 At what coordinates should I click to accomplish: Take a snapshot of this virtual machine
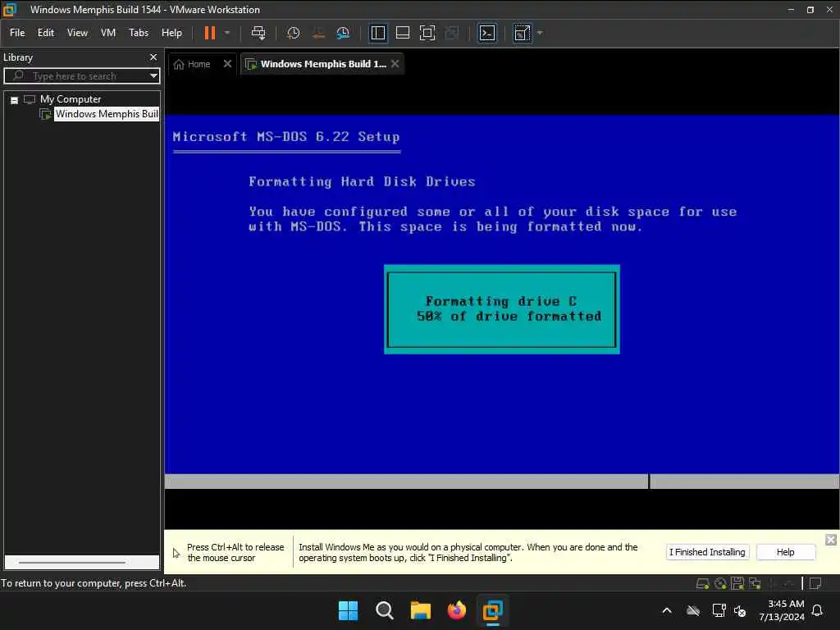(x=293, y=33)
